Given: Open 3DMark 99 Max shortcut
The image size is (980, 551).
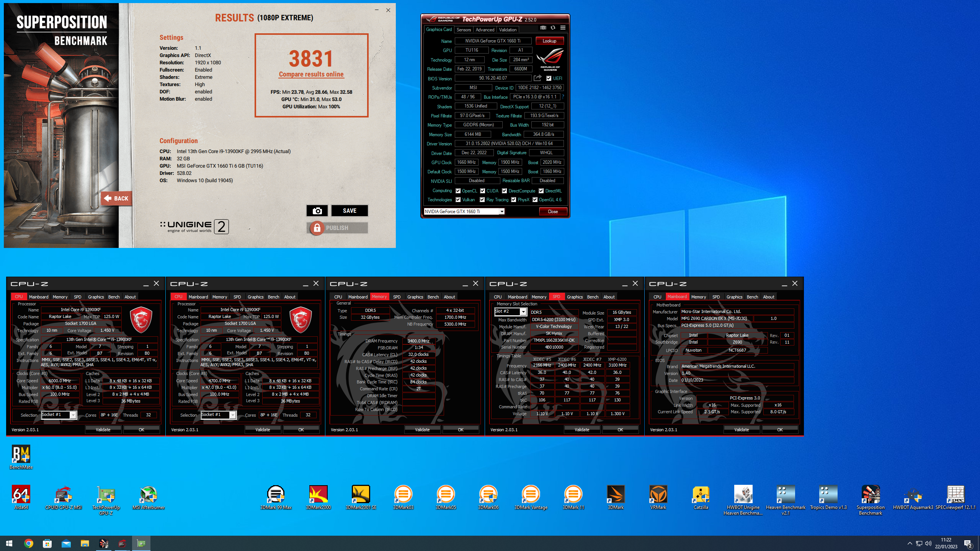Looking at the screenshot, I should click(x=276, y=497).
